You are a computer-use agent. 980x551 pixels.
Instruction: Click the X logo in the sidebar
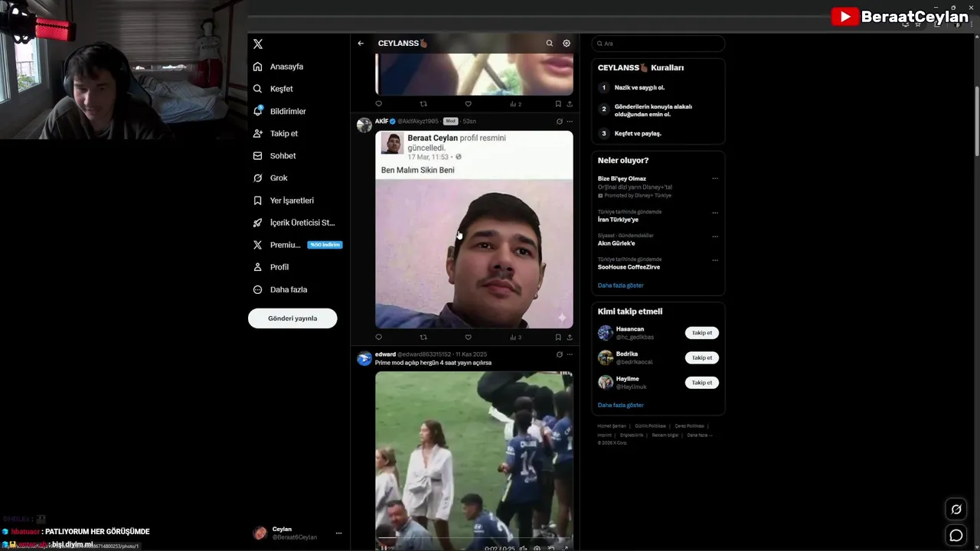(x=258, y=44)
